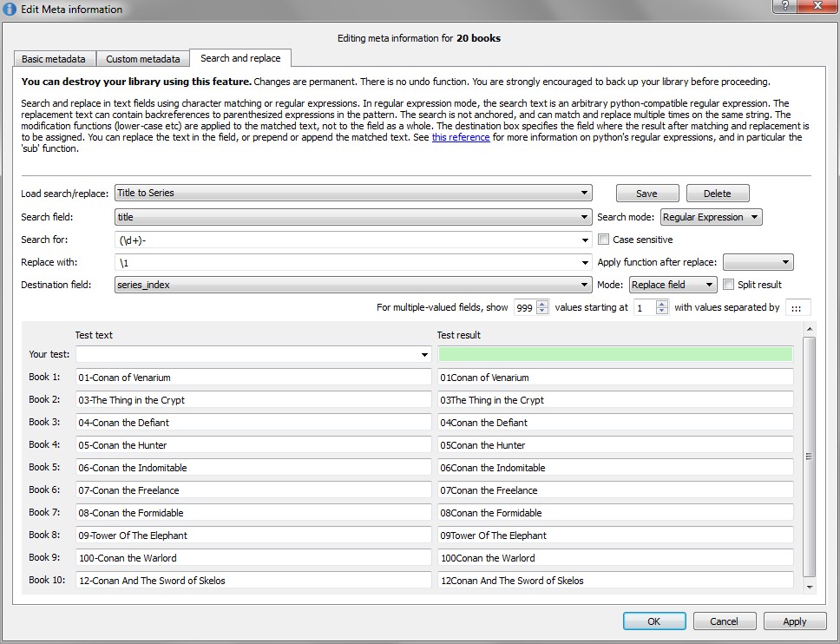Click Book 6 test text '07-Conan the Freelance'

pos(253,490)
